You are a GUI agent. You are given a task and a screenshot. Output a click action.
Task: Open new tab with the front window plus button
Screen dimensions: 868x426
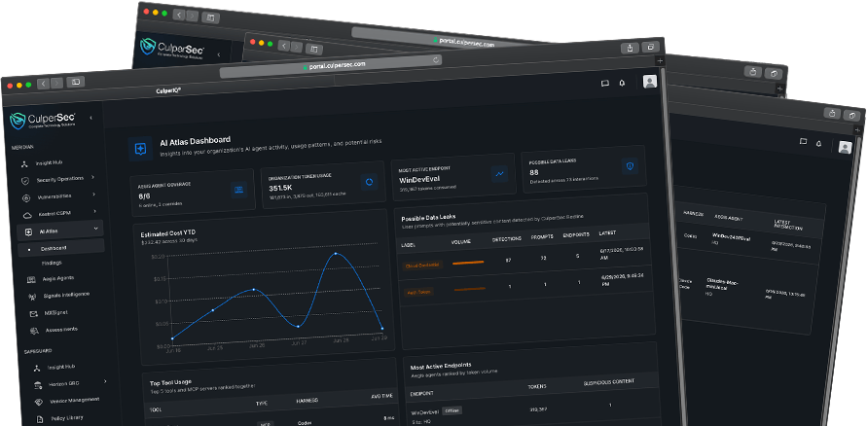(x=660, y=60)
